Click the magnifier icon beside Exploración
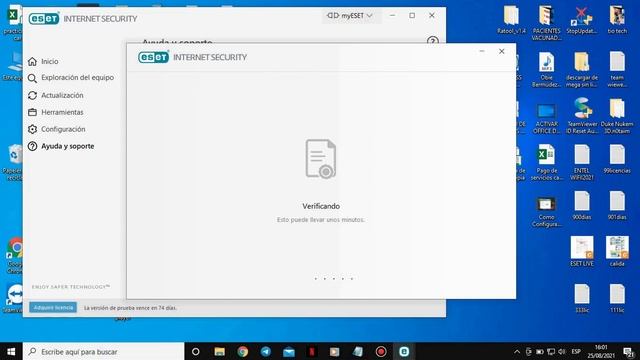This screenshot has height=360, width=640. 32,78
